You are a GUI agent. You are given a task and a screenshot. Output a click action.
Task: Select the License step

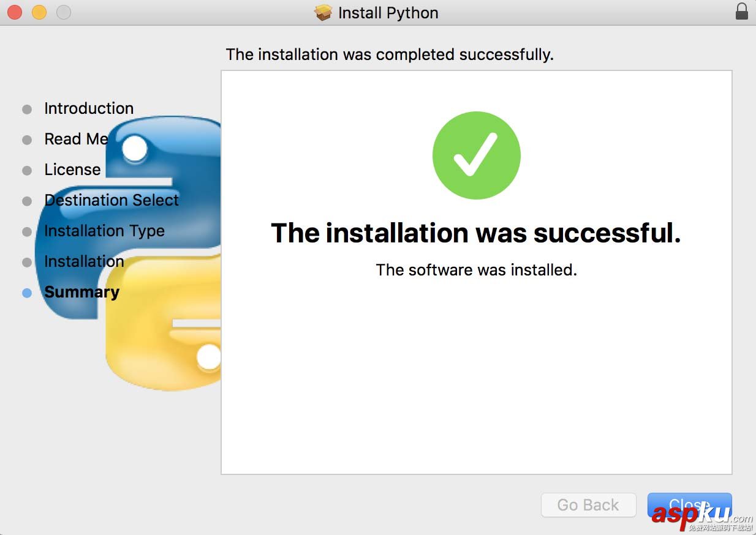[x=72, y=170]
